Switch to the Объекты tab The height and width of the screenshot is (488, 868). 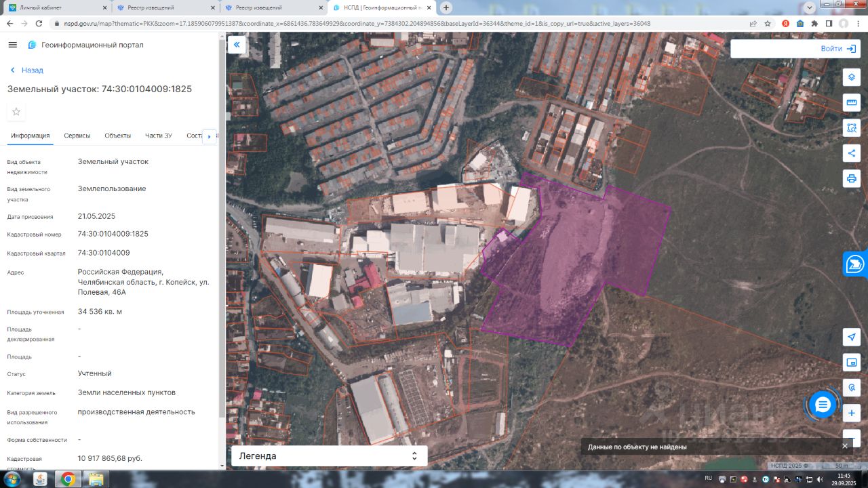[x=118, y=136]
